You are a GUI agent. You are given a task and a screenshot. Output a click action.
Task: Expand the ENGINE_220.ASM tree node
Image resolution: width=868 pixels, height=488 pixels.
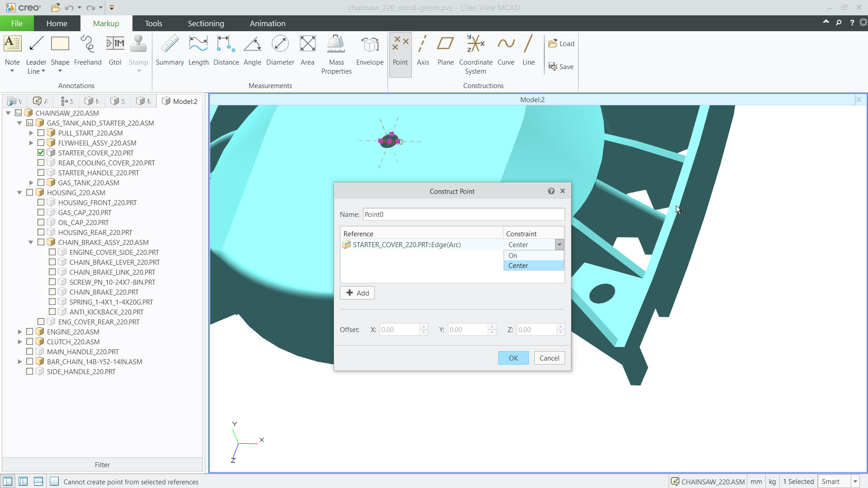20,332
